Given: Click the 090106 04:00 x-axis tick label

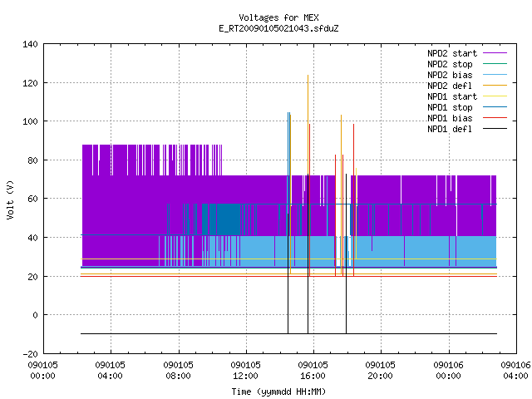Looking at the screenshot, I should click(x=515, y=371).
